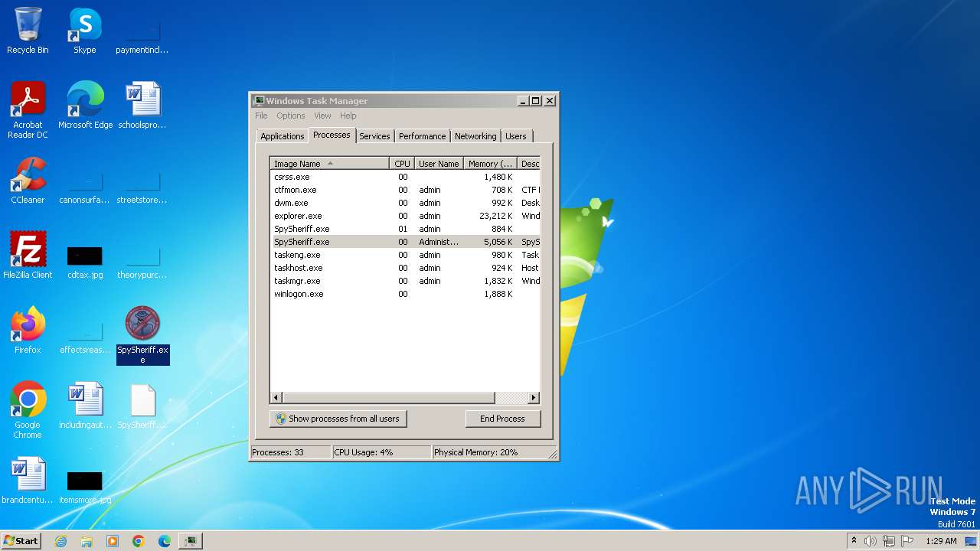
Task: Click the taskbar clock showing 1:29 AM
Action: click(x=941, y=541)
